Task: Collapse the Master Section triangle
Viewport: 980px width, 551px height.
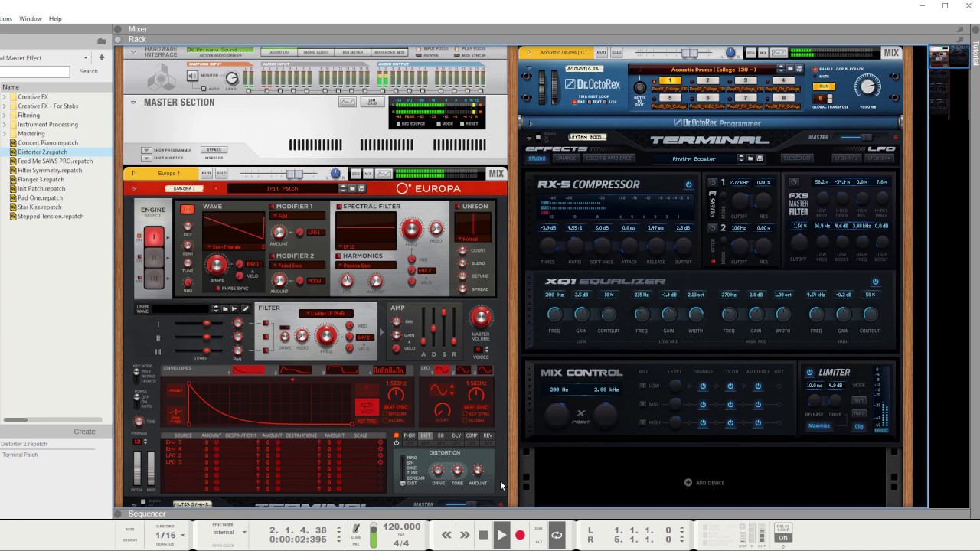Action: click(x=133, y=102)
